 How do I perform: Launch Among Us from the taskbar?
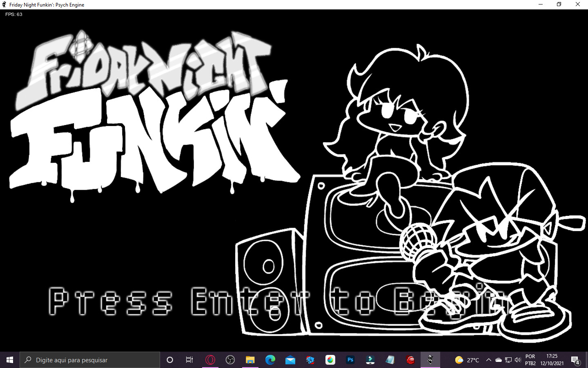[410, 360]
